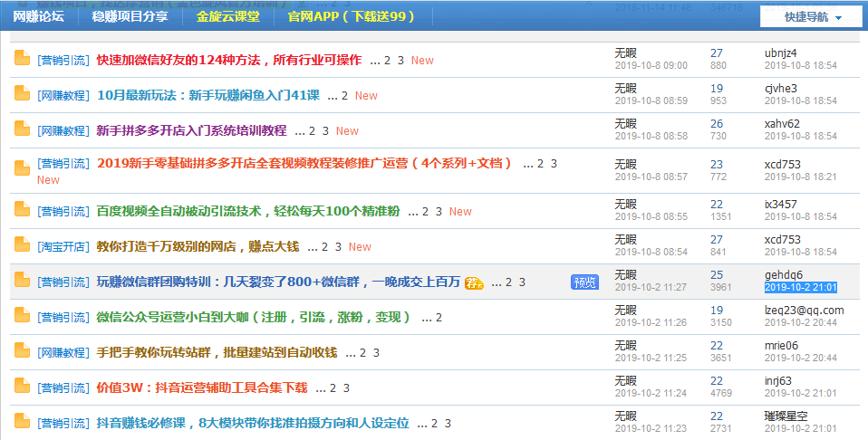The height and width of the screenshot is (440, 868).
Task: Click folder icon beside 价值3W：抖音运营辅助工具
Action: [x=22, y=387]
